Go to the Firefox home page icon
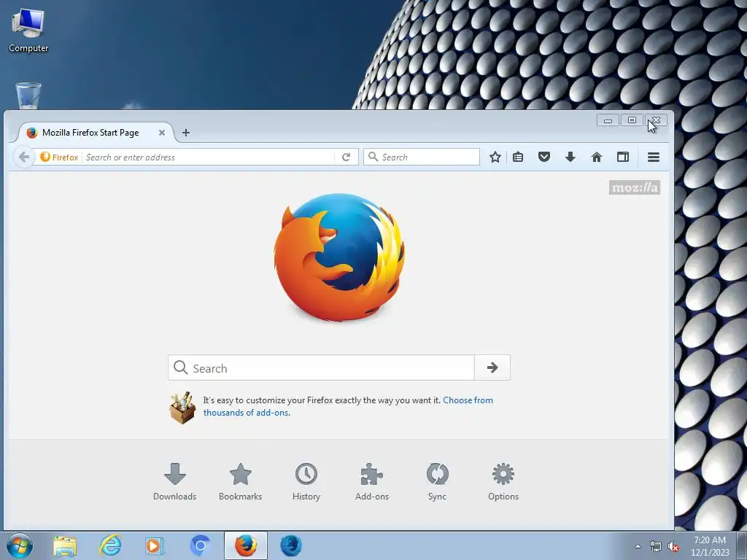The width and height of the screenshot is (747, 560). pos(597,157)
